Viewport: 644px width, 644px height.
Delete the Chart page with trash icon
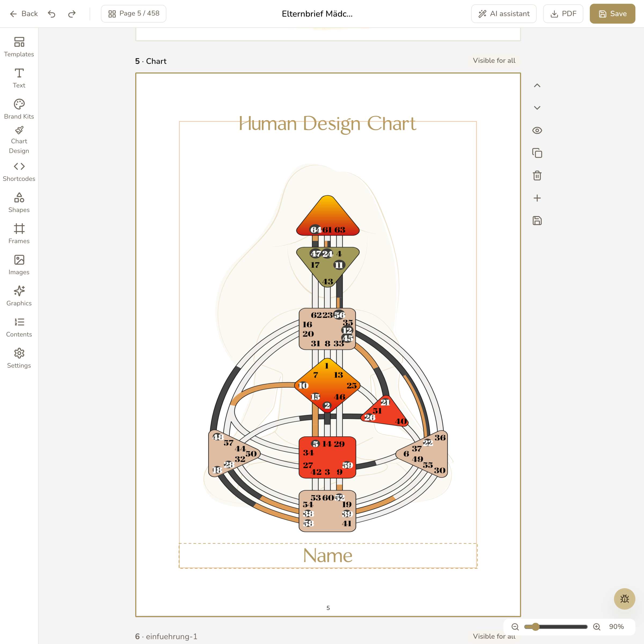537,175
